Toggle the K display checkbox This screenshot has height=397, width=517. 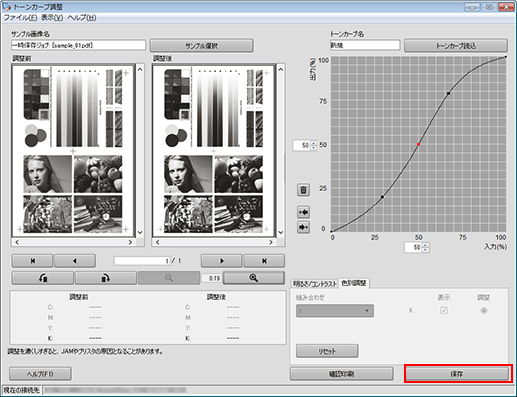tap(444, 310)
